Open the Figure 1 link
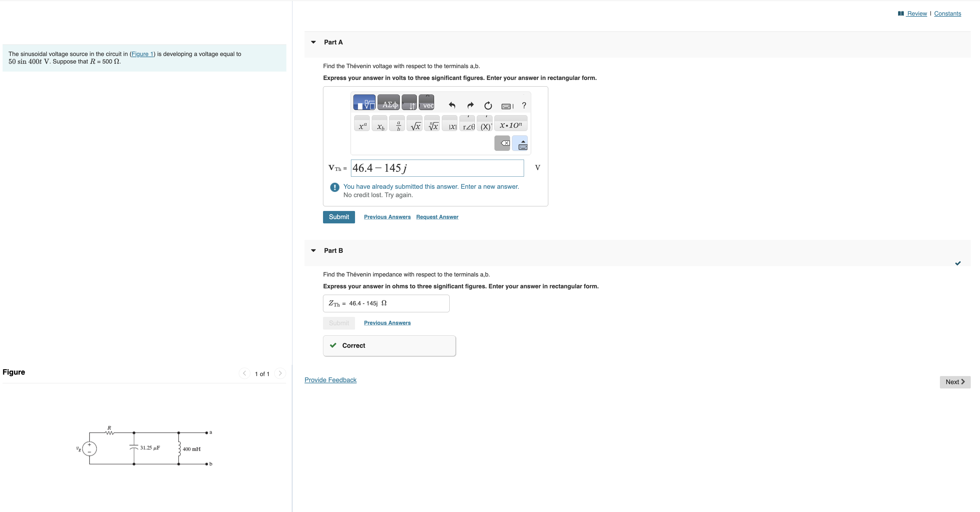980x512 pixels. [x=142, y=54]
